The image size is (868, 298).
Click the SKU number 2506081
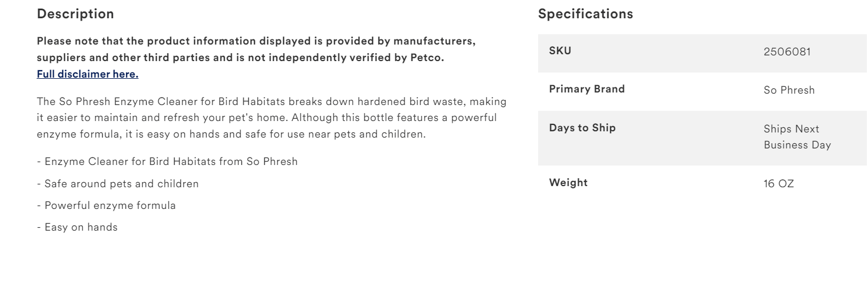pyautogui.click(x=788, y=52)
